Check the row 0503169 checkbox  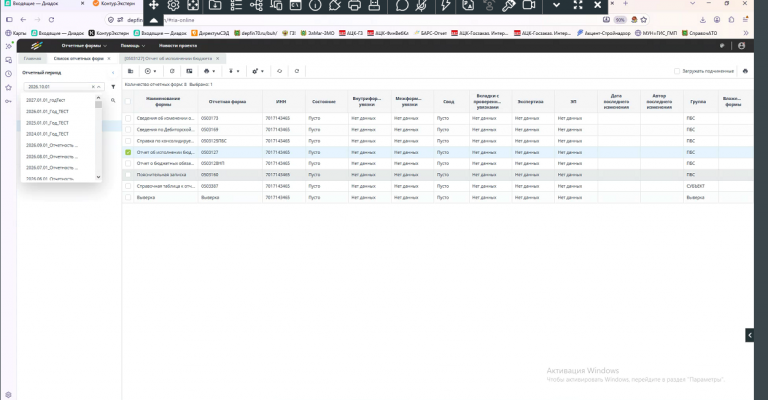(128, 130)
